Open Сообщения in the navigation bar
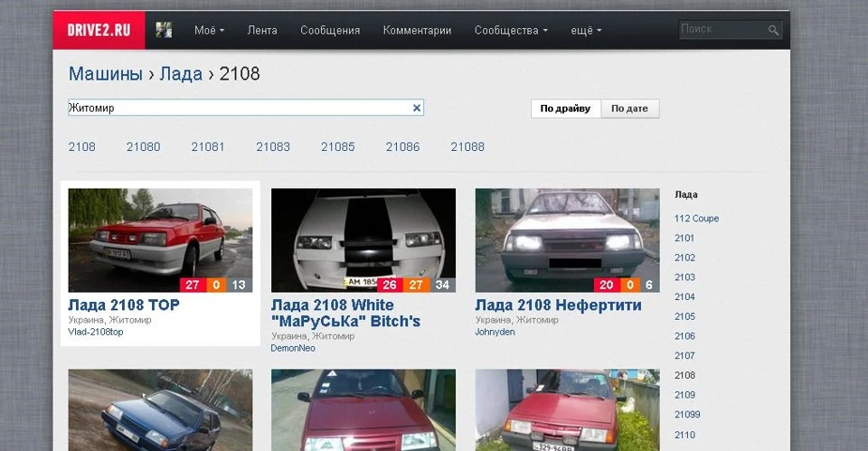Image resolution: width=868 pixels, height=451 pixels. click(330, 31)
